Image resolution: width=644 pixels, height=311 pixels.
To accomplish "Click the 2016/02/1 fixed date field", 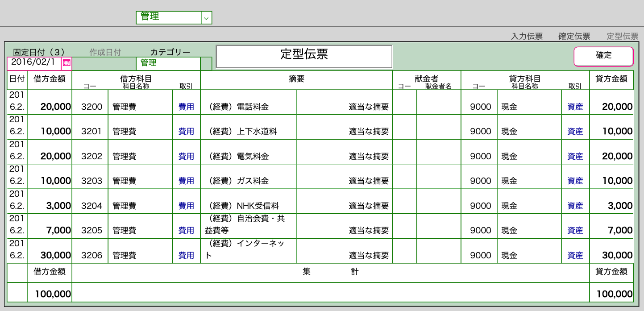I will (x=34, y=62).
